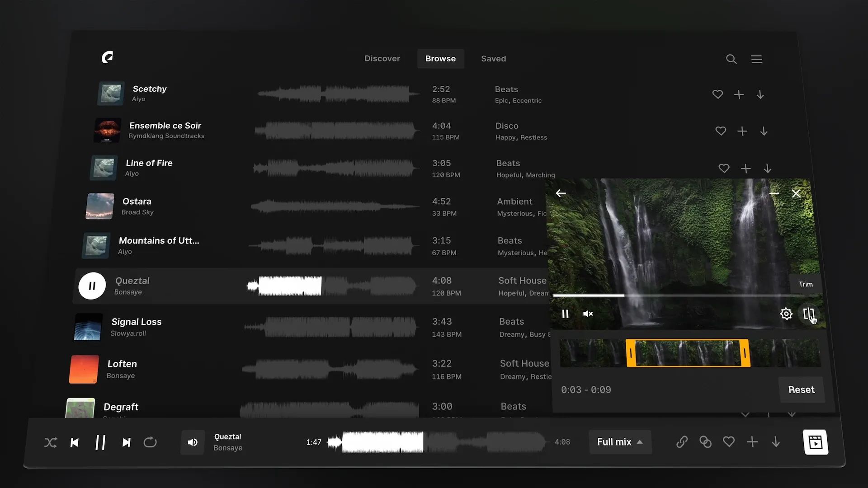Open the Full mix stems dropdown
Screen dimensions: 868x488
[x=620, y=442]
